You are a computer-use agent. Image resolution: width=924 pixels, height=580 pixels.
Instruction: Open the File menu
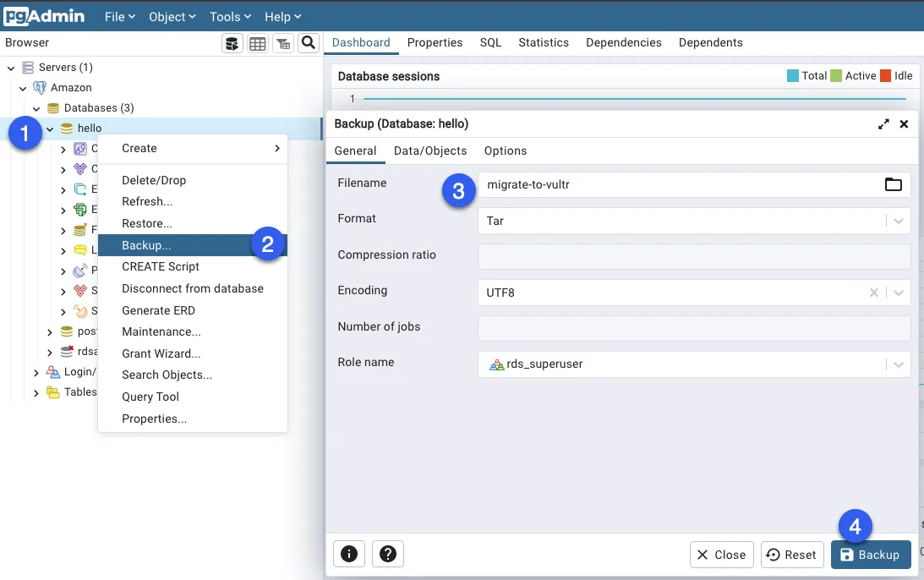coord(120,17)
